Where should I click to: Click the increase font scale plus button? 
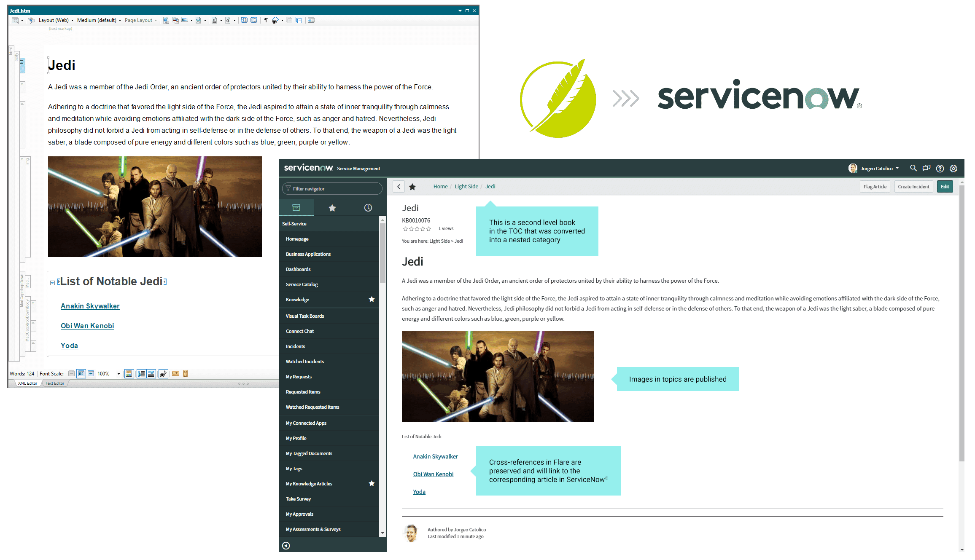click(91, 374)
